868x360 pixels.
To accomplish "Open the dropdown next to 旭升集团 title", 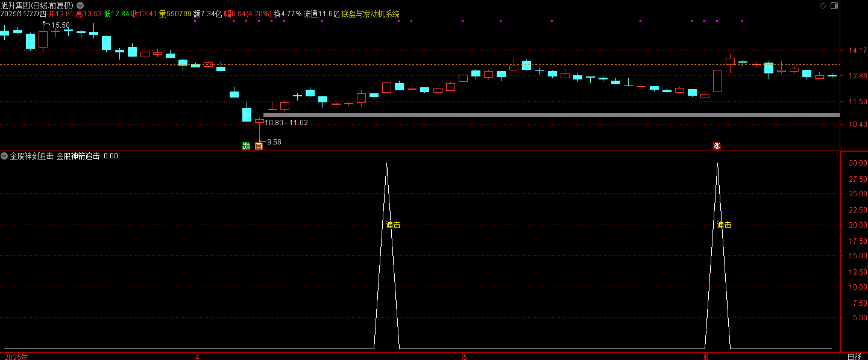I will (x=80, y=5).
